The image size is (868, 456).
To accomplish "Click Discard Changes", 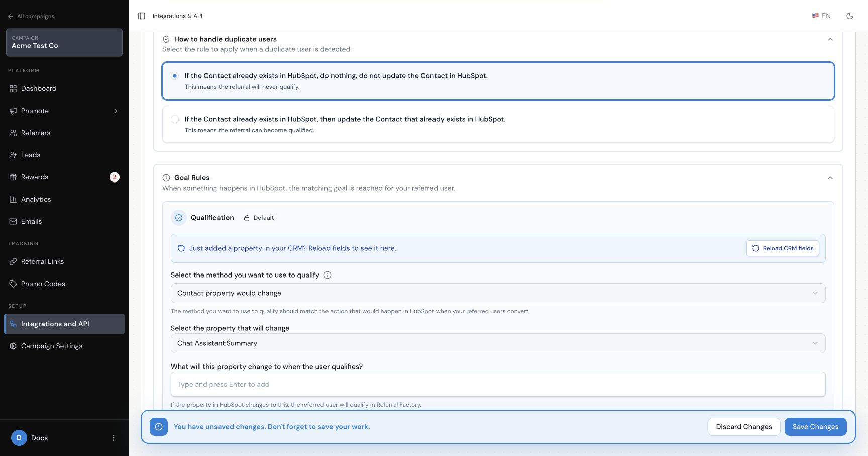I will (744, 427).
